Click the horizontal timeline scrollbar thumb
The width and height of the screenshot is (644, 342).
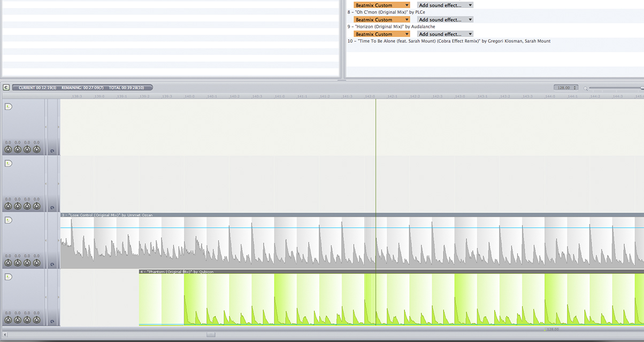(211, 335)
